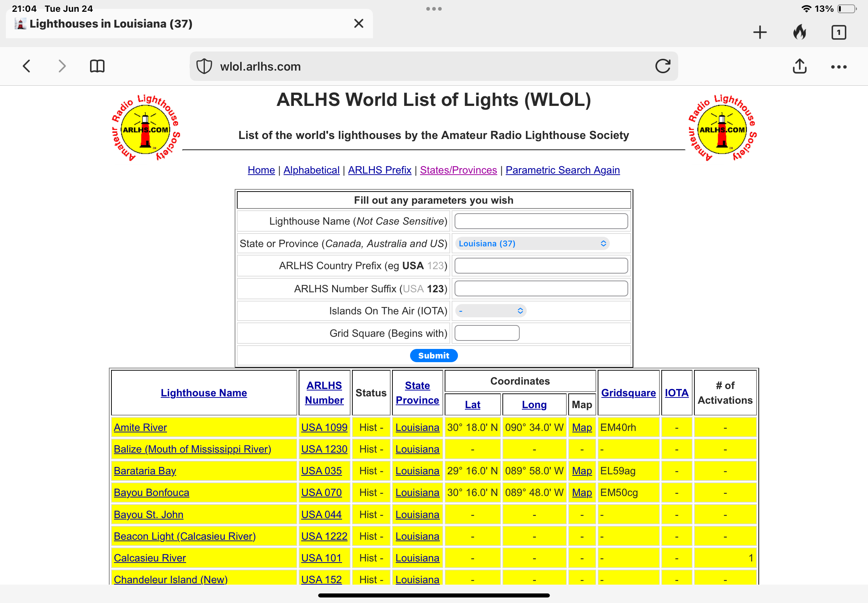Screen dimensions: 868x603
Task: Click the USA 070 number link
Action: 321,493
